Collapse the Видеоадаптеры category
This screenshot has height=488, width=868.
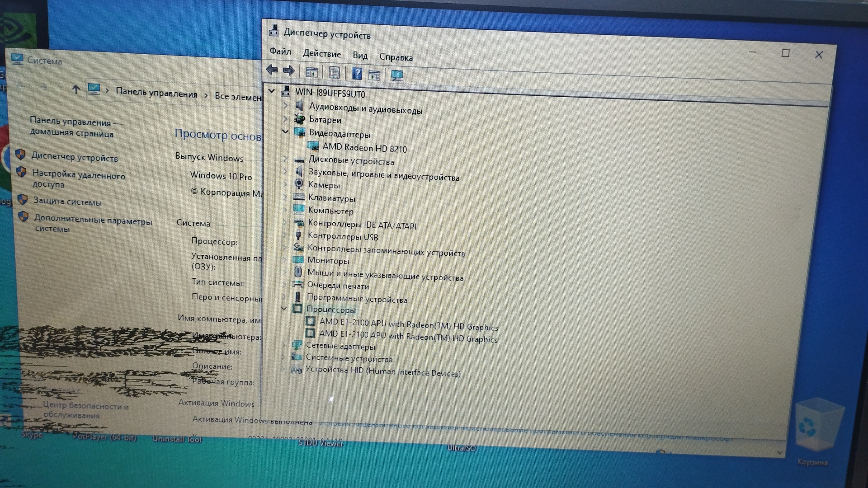pos(285,131)
